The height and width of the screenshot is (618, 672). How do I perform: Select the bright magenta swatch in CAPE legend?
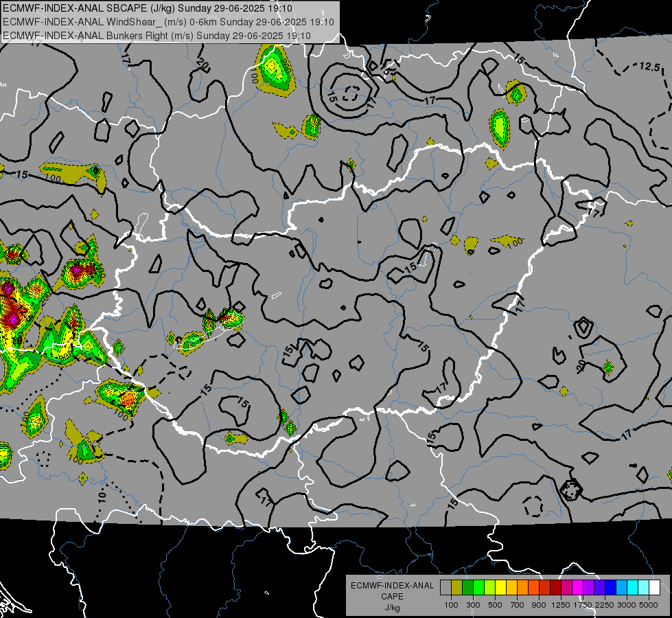[x=578, y=588]
